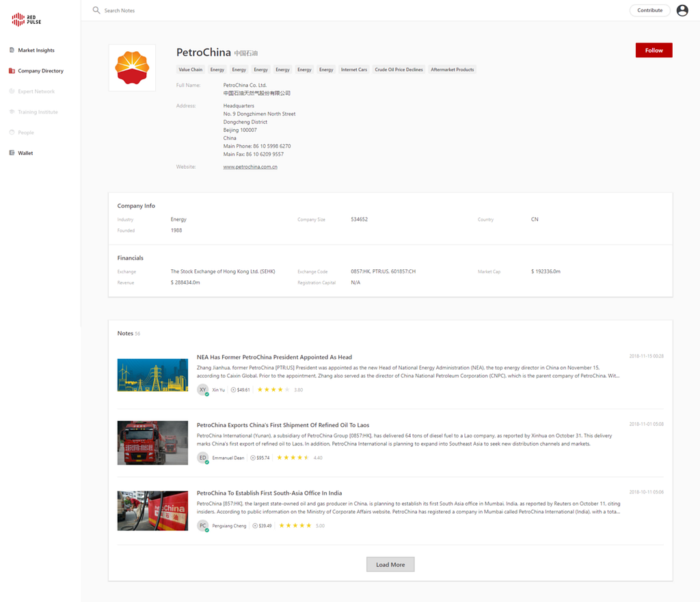The width and height of the screenshot is (700, 602).
Task: Click the coin icon beside $95.74
Action: (x=253, y=457)
